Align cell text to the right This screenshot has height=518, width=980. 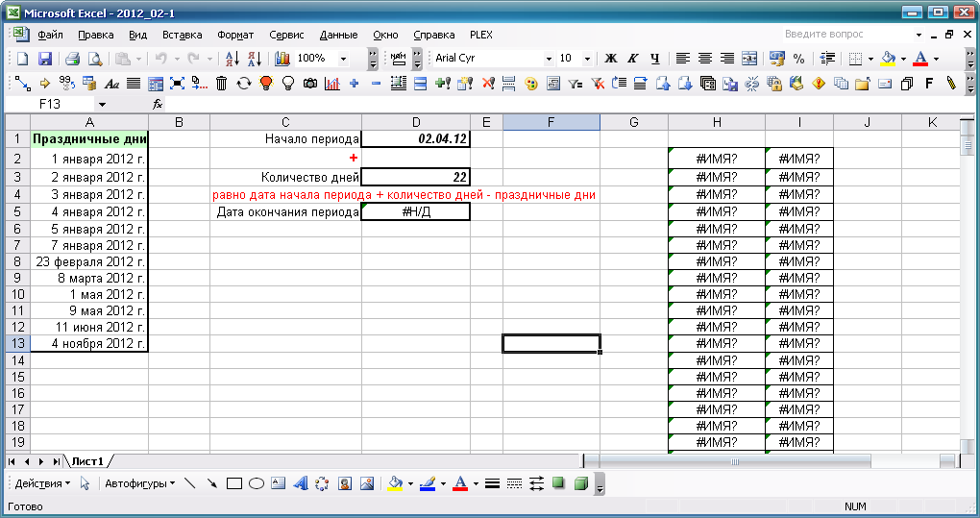coord(727,59)
